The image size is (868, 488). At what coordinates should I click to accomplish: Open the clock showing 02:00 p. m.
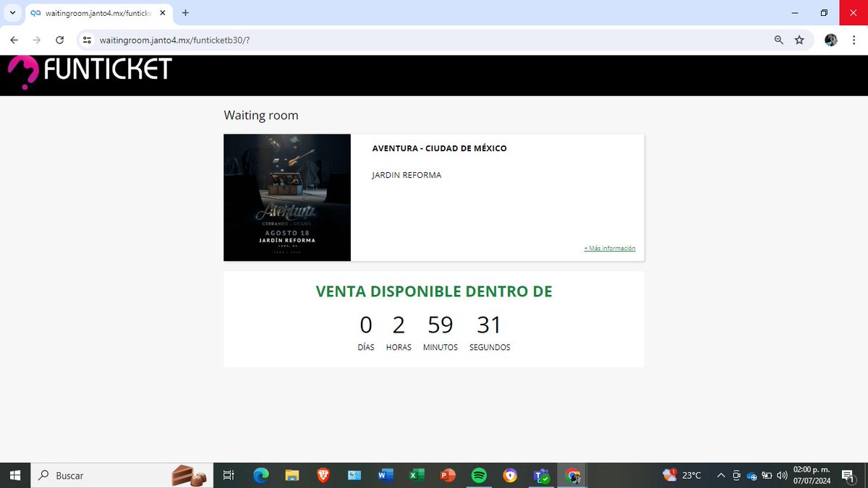[812, 475]
